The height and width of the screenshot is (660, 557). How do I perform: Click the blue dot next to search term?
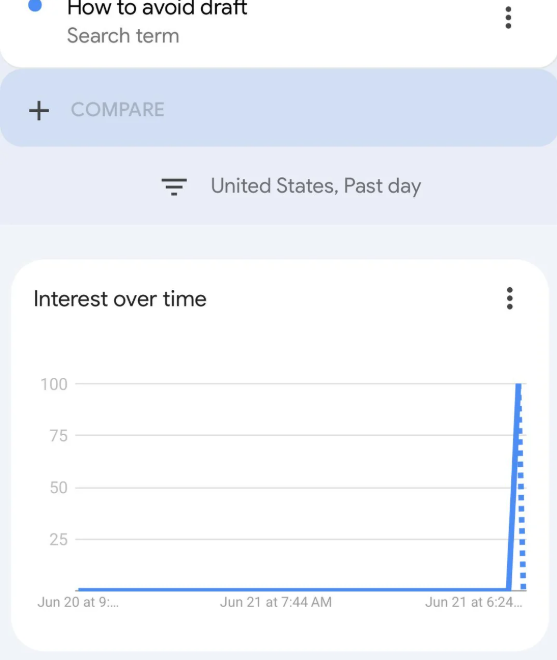35,5
